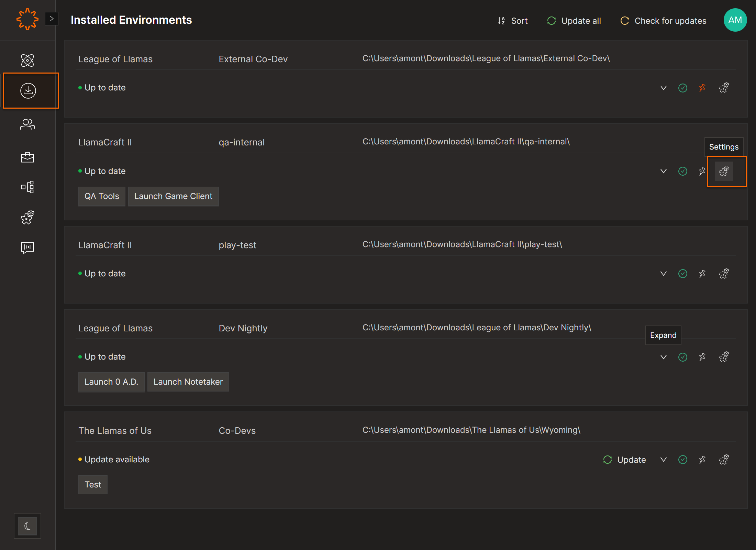
Task: Open the Sort menu
Action: (513, 21)
